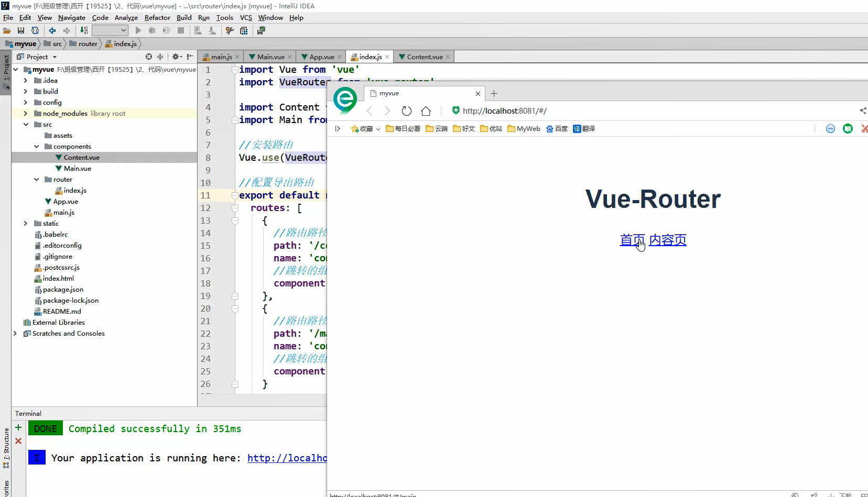Click the Build project binary arrow icon
The image size is (868, 497).
(84, 31)
